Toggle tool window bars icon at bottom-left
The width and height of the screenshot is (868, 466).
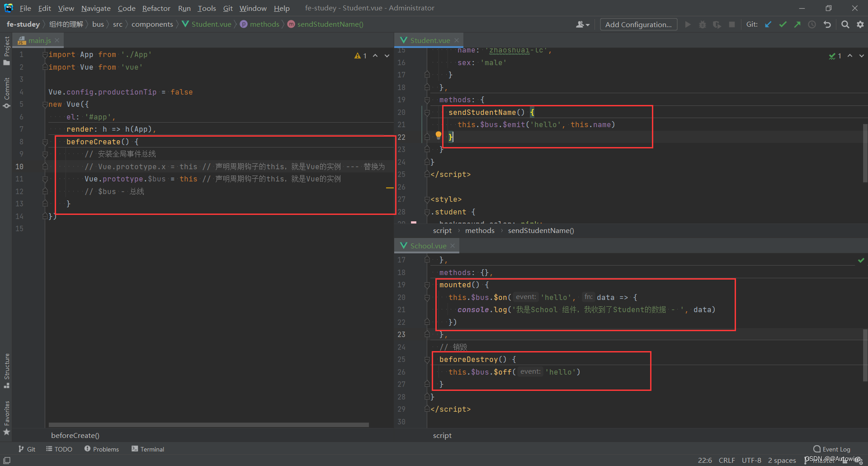click(x=6, y=460)
